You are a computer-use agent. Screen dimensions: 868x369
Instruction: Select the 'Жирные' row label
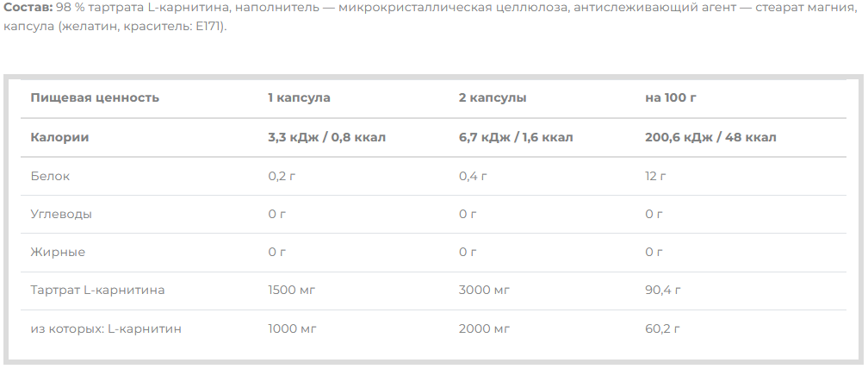tap(58, 252)
